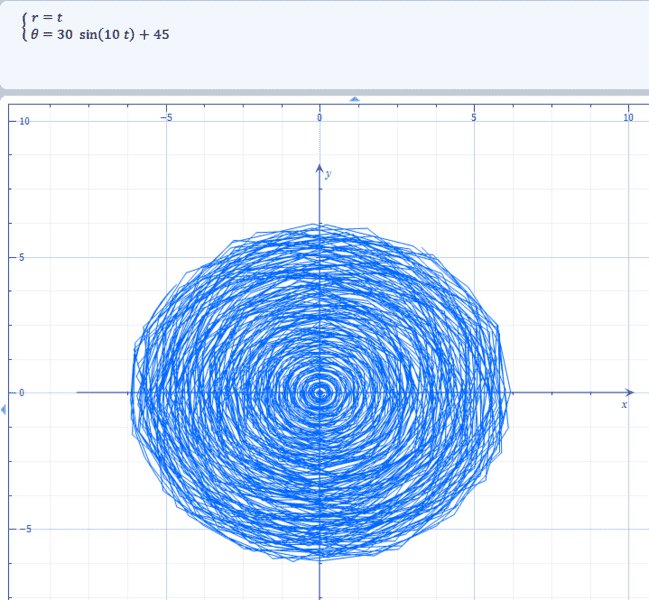
Task: Click the 5 mark on top ruler
Action: click(474, 117)
